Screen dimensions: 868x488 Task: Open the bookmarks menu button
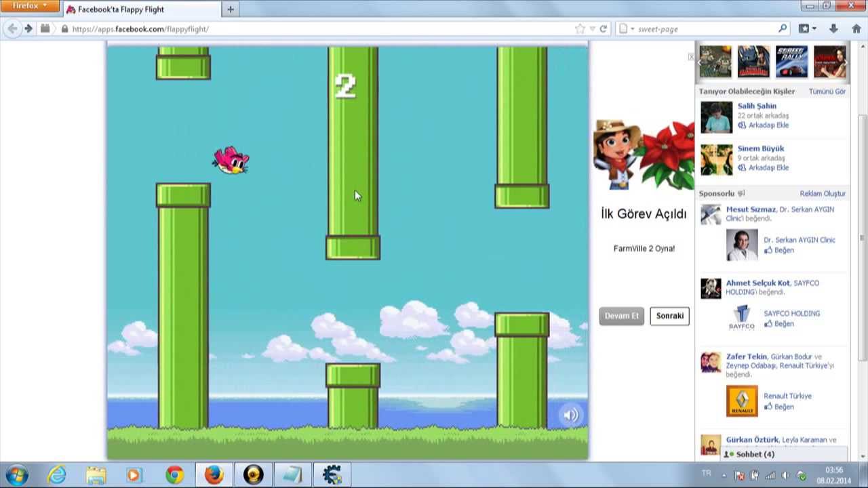pos(808,29)
